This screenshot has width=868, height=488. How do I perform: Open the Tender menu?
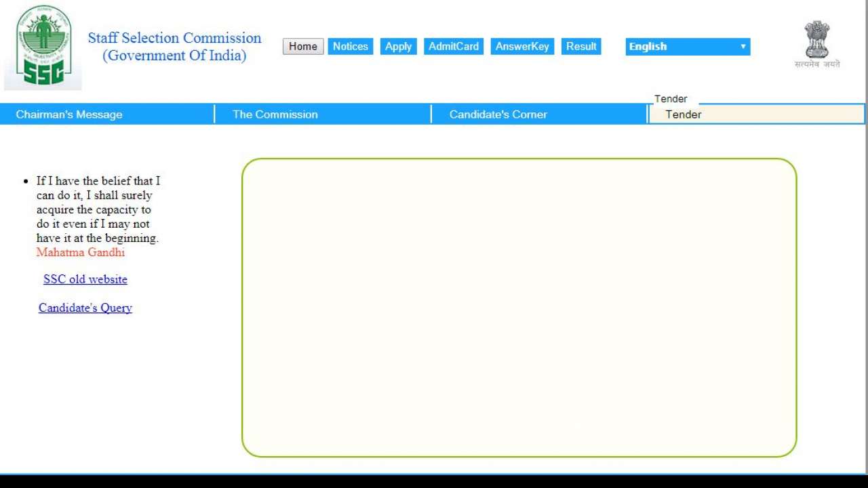(671, 98)
